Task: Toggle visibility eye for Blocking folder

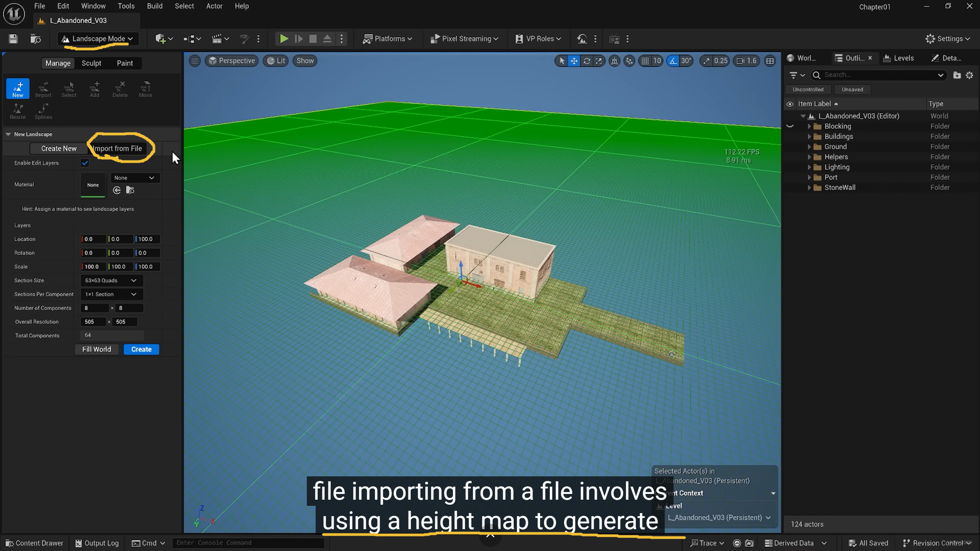Action: tap(790, 126)
